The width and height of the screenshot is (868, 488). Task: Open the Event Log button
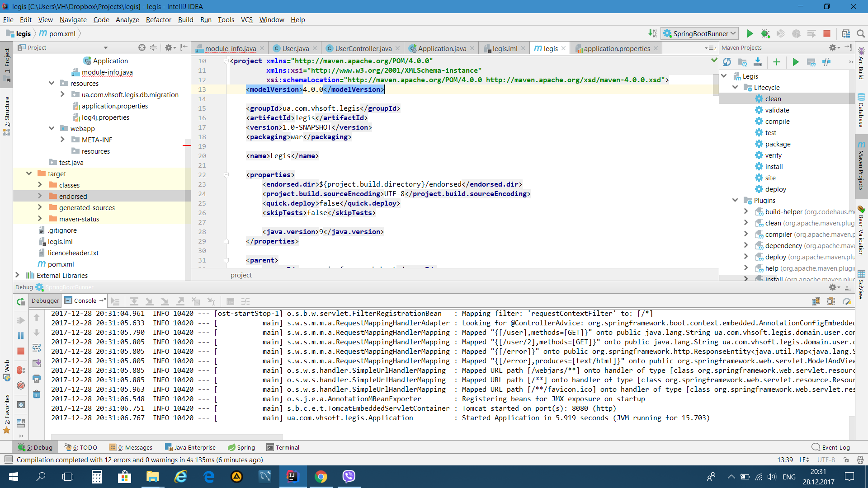coord(831,447)
